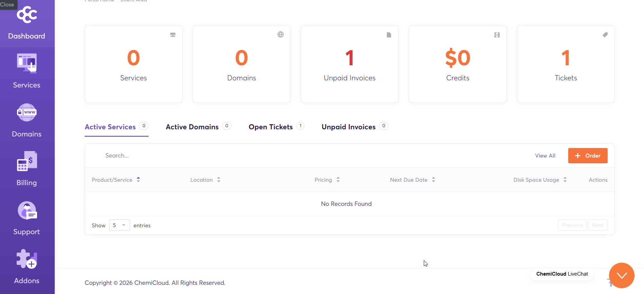Click the server icon on Services card

pyautogui.click(x=173, y=35)
